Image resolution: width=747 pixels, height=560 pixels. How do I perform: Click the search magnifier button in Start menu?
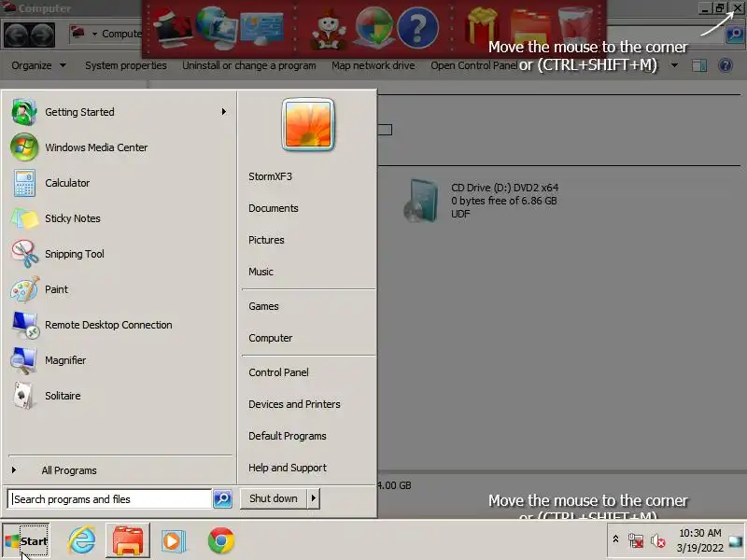coord(222,498)
